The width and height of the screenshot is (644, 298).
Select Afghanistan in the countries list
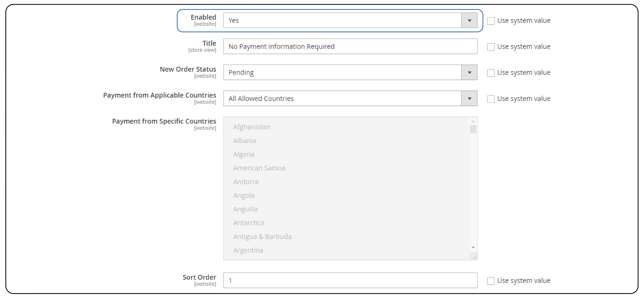pyautogui.click(x=252, y=127)
